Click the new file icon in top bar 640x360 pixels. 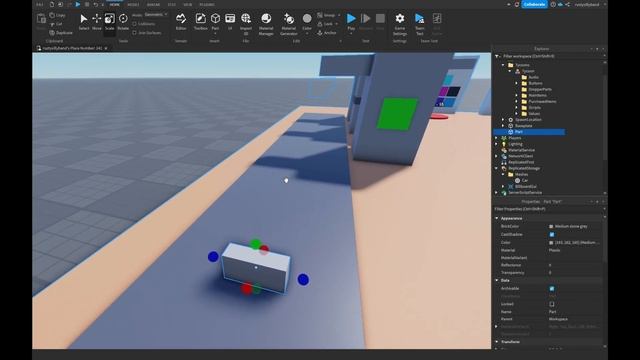click(x=52, y=4)
